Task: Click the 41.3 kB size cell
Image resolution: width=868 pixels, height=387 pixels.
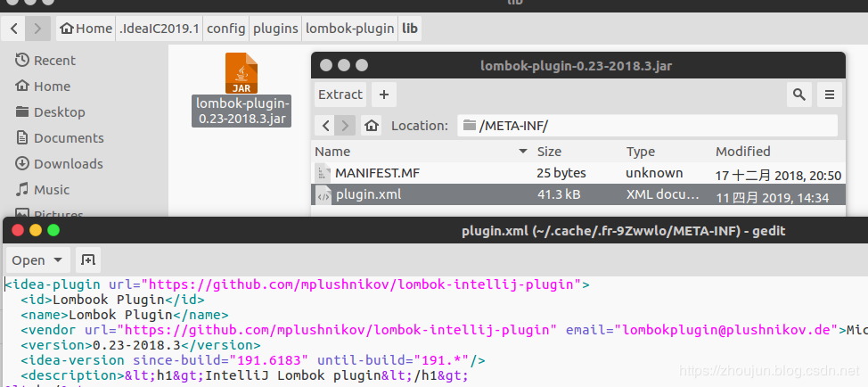Action: [558, 195]
